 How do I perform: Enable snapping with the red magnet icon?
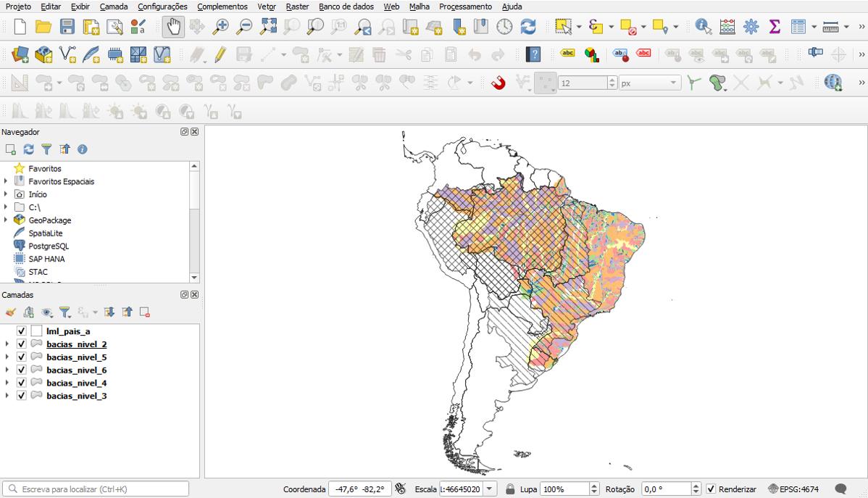[x=498, y=83]
